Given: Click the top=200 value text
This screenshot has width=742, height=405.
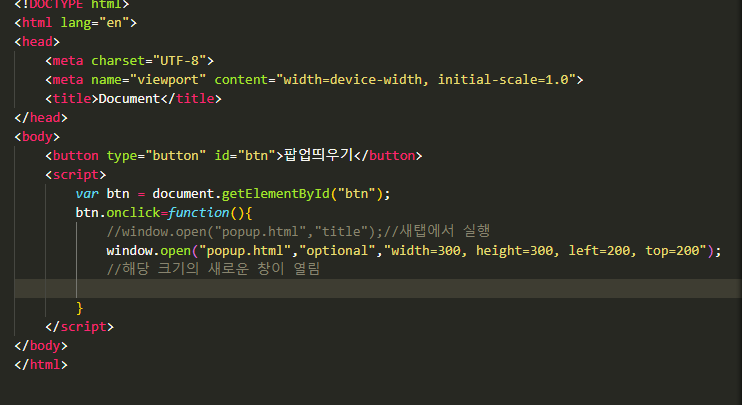Looking at the screenshot, I should click(672, 250).
